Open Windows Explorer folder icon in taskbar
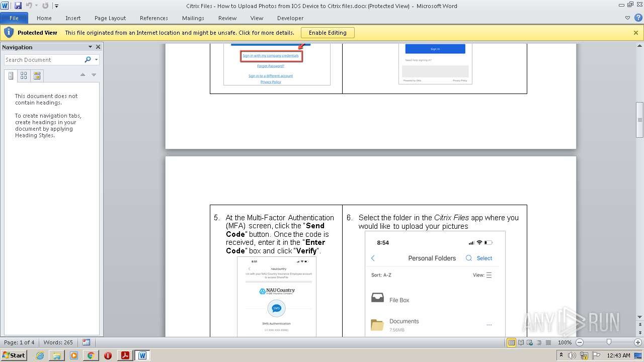644x362 pixels. point(57,355)
